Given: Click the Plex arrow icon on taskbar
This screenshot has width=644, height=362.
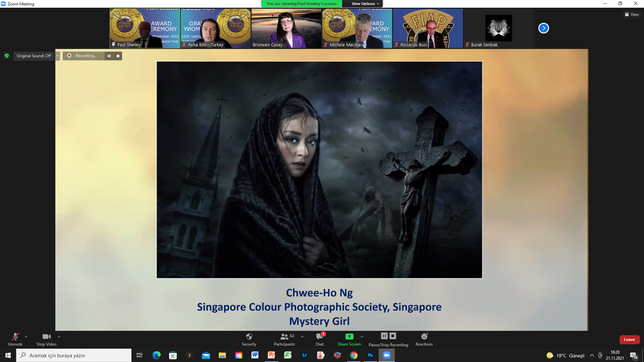Looking at the screenshot, I should [x=189, y=355].
